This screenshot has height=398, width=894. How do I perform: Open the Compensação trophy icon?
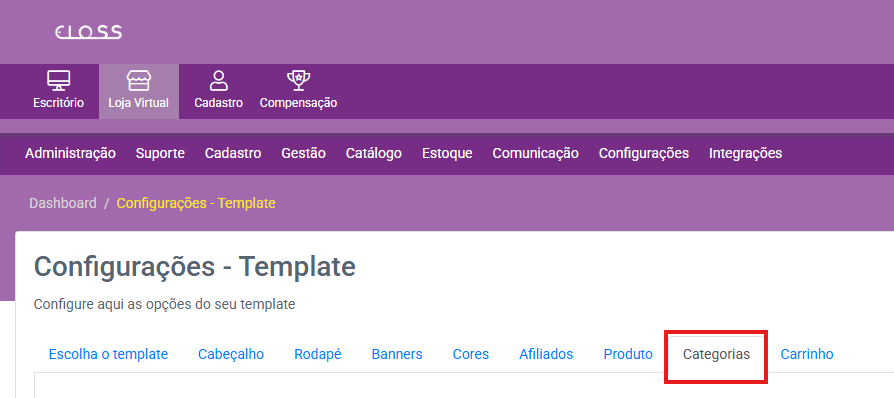point(298,81)
